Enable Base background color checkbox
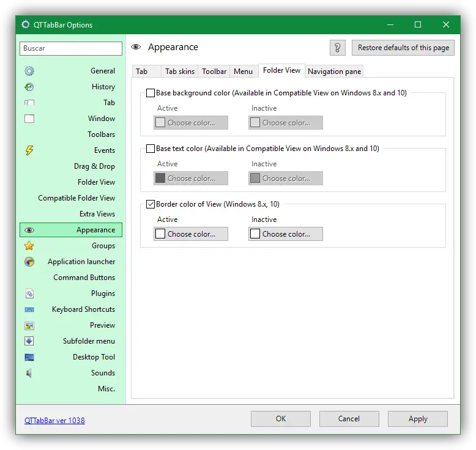This screenshot has width=476, height=450. 151,93
